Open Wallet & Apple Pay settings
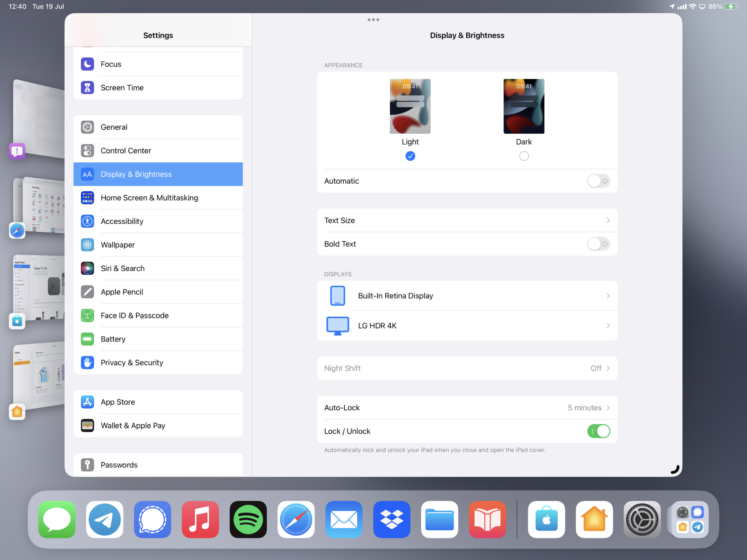This screenshot has height=560, width=747. [x=133, y=426]
